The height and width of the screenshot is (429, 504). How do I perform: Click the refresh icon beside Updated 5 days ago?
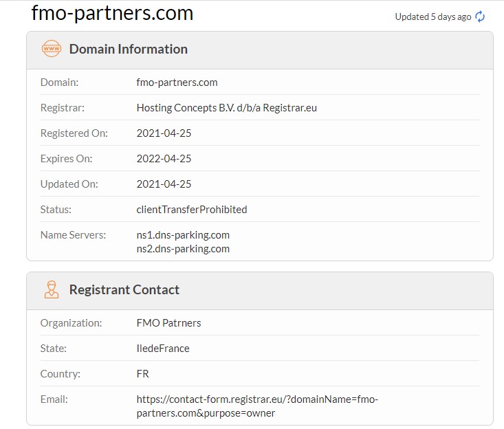pyautogui.click(x=480, y=16)
